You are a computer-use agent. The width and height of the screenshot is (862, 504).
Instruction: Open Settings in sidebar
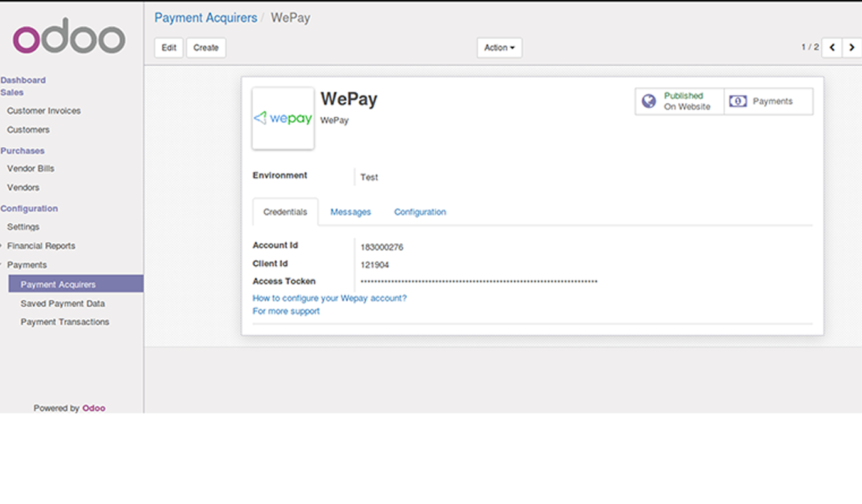coord(23,227)
